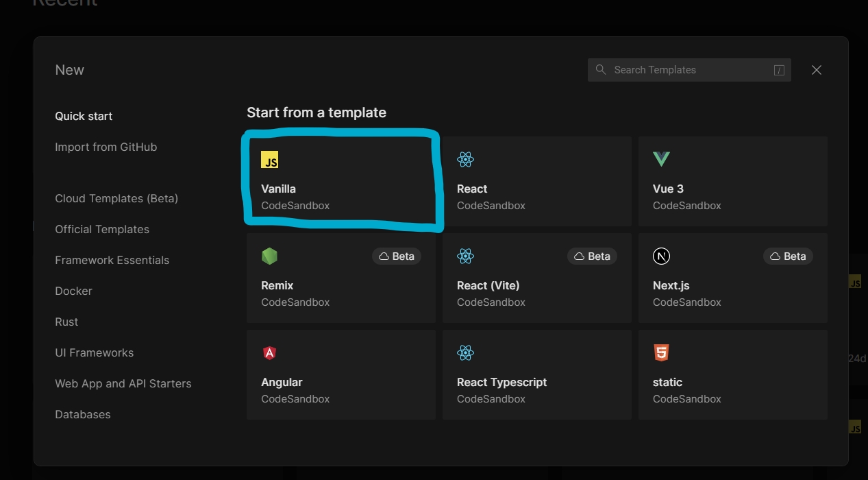The image size is (868, 480).
Task: Type in the Search Templates field
Action: coord(689,70)
